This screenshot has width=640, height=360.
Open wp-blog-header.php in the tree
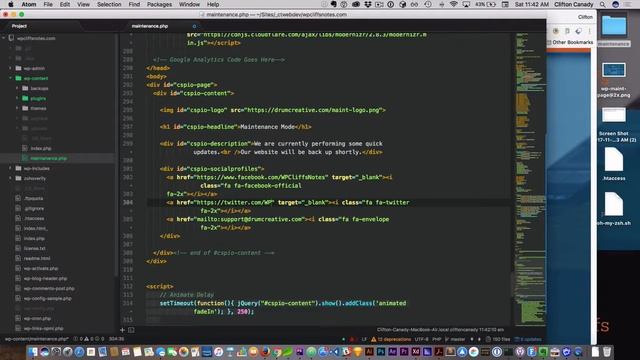(x=45, y=278)
